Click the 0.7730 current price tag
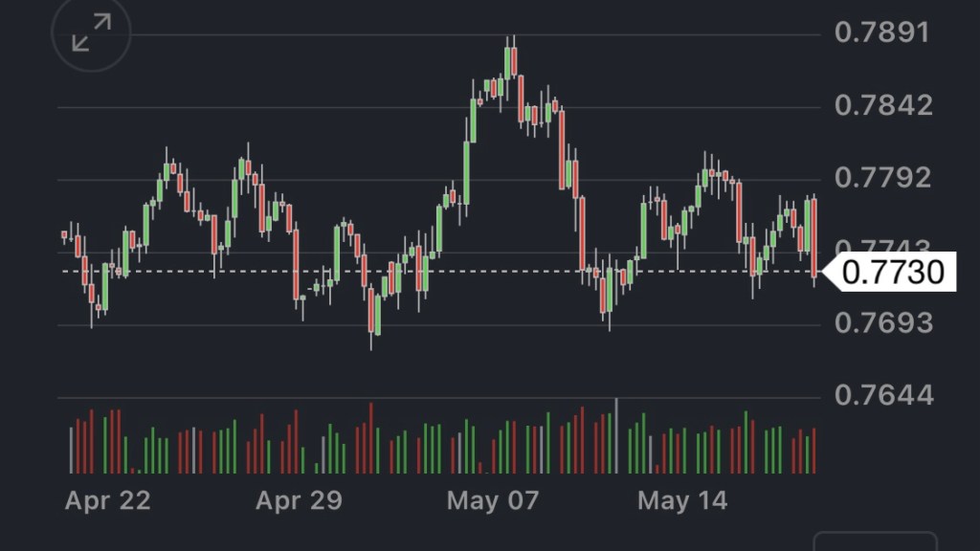980x551 pixels. point(891,272)
